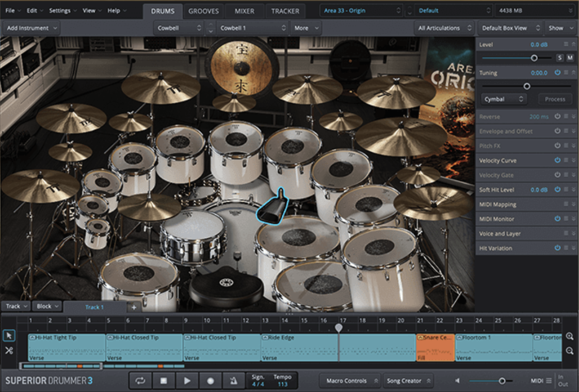Image resolution: width=579 pixels, height=392 pixels.
Task: Stop playback with the stop button
Action: pyautogui.click(x=164, y=381)
